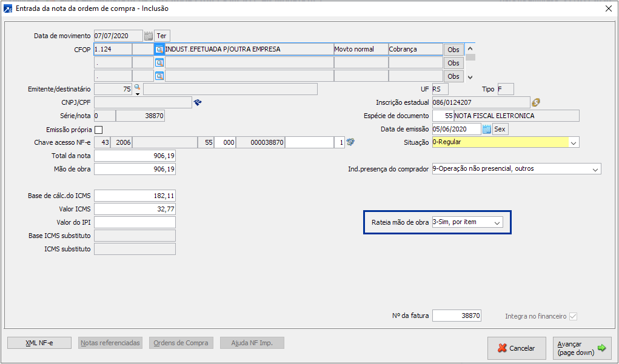Open CFOP lookup in second empty row
Viewport: 619px width, 364px height.
click(x=159, y=63)
